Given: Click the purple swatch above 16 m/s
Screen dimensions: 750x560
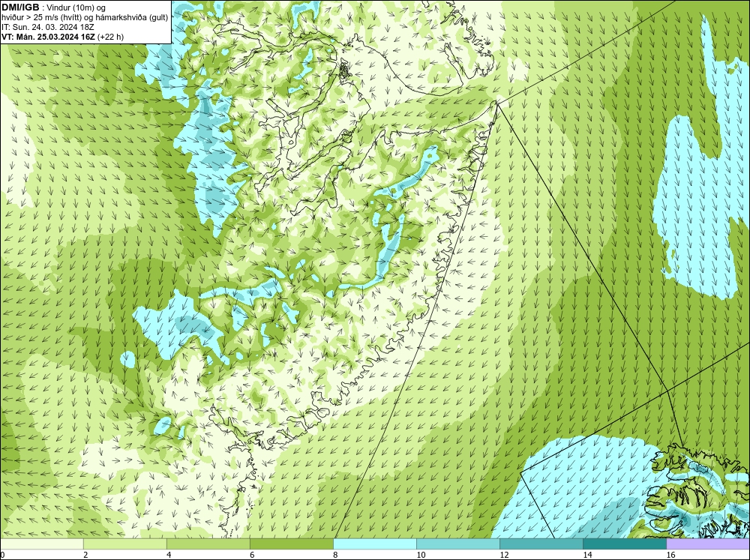Looking at the screenshot, I should click(707, 544).
